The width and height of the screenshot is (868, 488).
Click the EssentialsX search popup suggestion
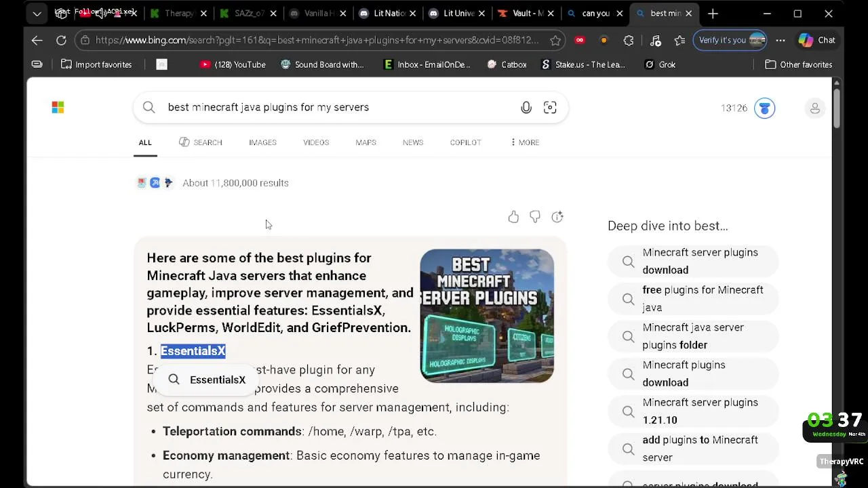pos(206,380)
